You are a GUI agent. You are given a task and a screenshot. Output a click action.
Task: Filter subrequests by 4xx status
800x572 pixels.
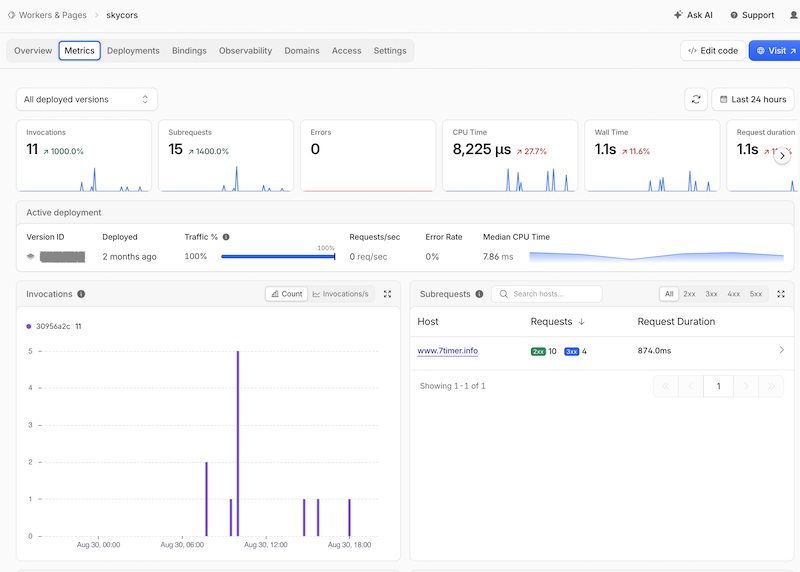pyautogui.click(x=734, y=294)
